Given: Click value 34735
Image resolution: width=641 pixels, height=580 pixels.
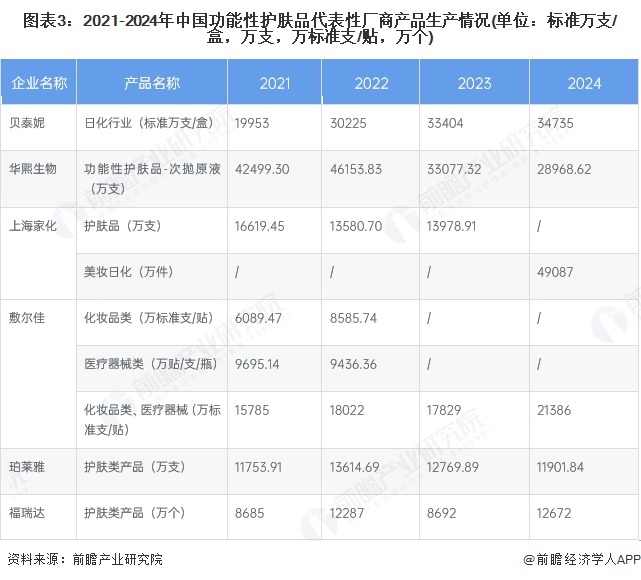Looking at the screenshot, I should 555,123.
